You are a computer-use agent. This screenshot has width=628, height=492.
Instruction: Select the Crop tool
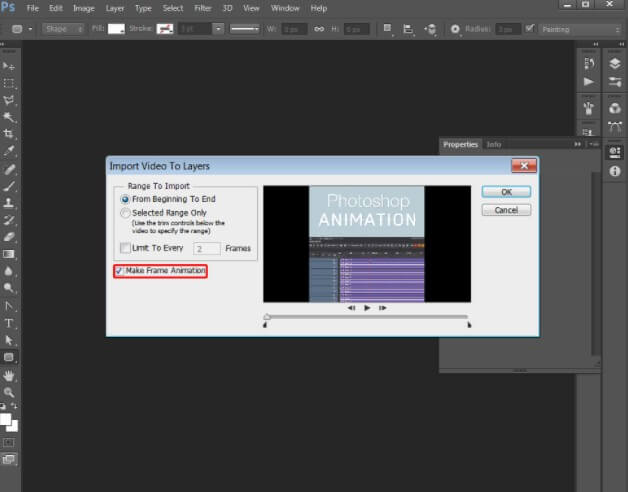[x=9, y=134]
